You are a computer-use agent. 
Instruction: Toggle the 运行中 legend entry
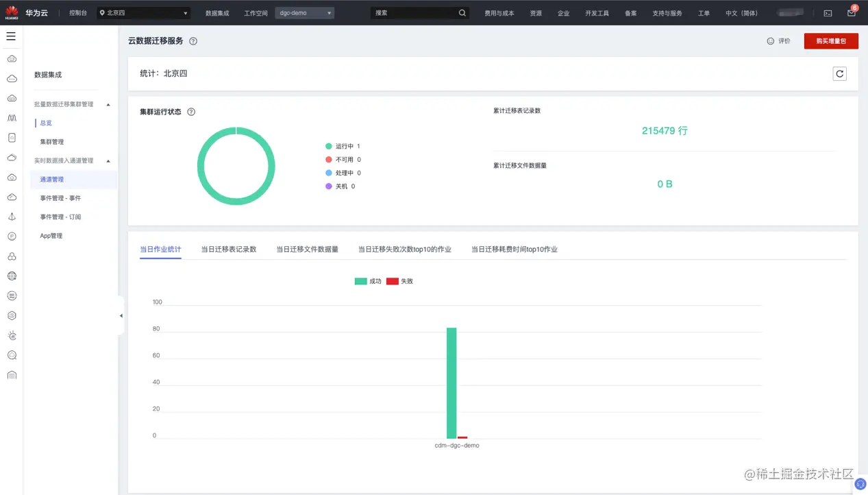click(x=343, y=146)
